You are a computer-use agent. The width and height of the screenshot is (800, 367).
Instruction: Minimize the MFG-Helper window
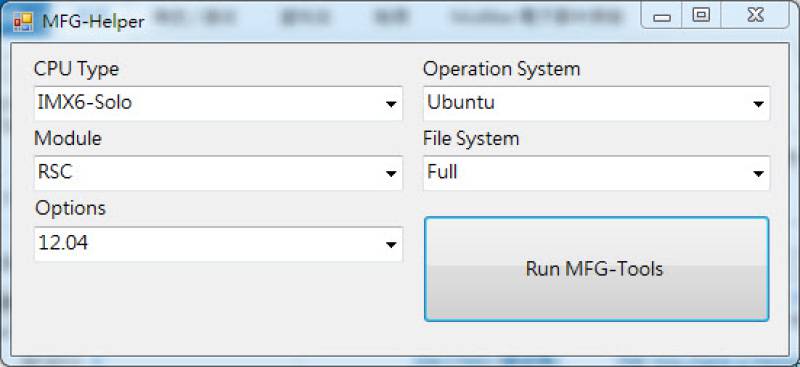pos(662,17)
